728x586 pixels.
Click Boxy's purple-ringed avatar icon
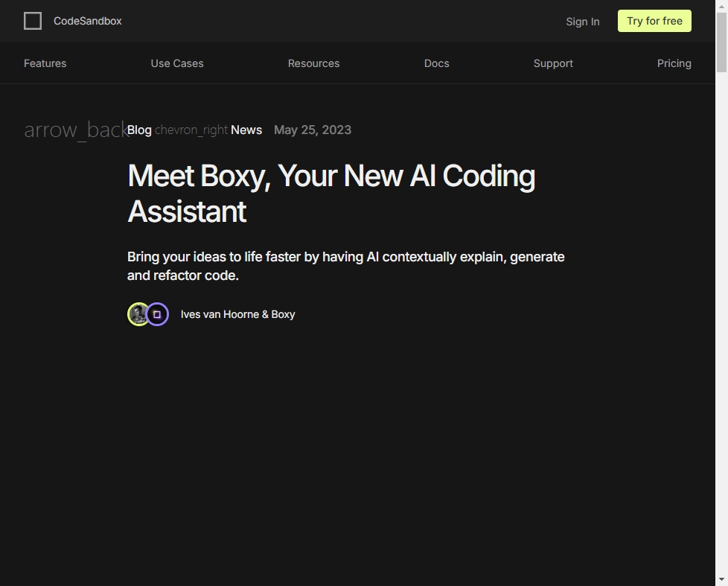click(x=157, y=314)
